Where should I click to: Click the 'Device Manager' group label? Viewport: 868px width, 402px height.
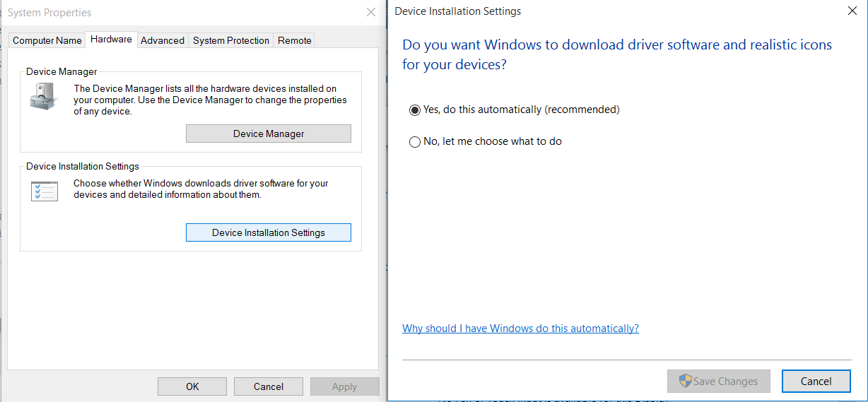[61, 71]
